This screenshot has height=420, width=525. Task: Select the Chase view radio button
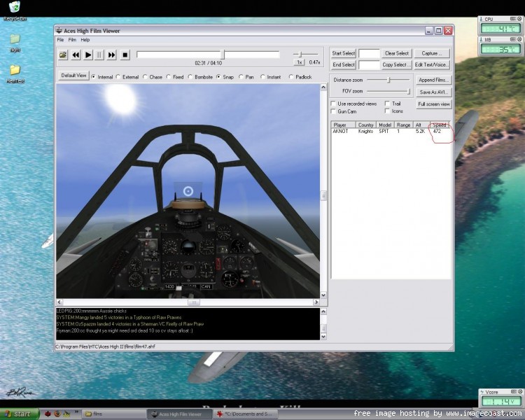coord(145,77)
